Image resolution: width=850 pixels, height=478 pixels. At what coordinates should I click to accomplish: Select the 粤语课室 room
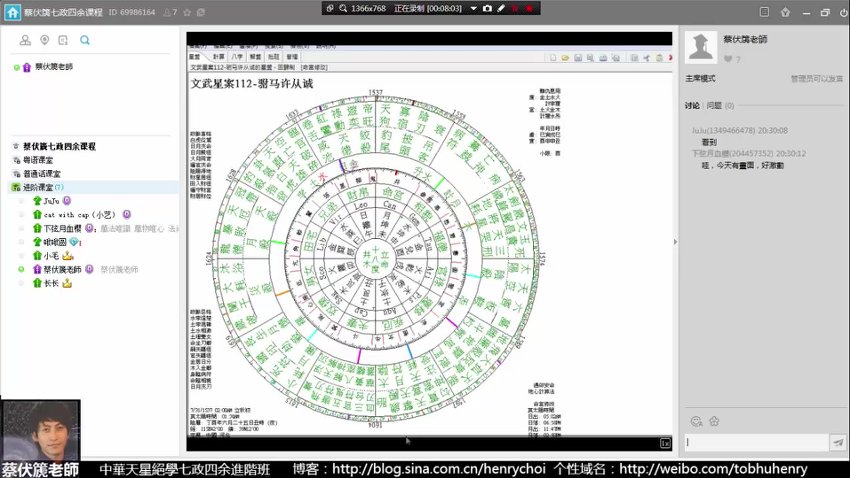pos(38,160)
